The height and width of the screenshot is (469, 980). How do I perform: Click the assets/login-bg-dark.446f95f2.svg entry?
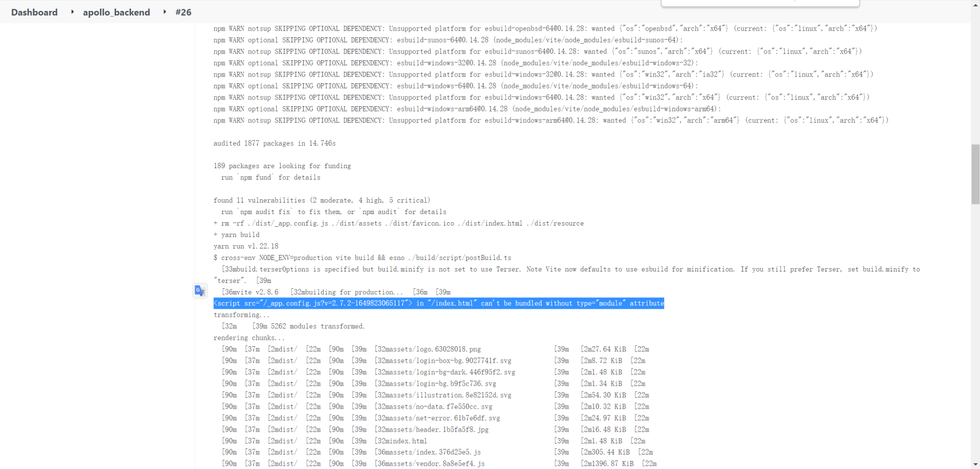(x=445, y=372)
